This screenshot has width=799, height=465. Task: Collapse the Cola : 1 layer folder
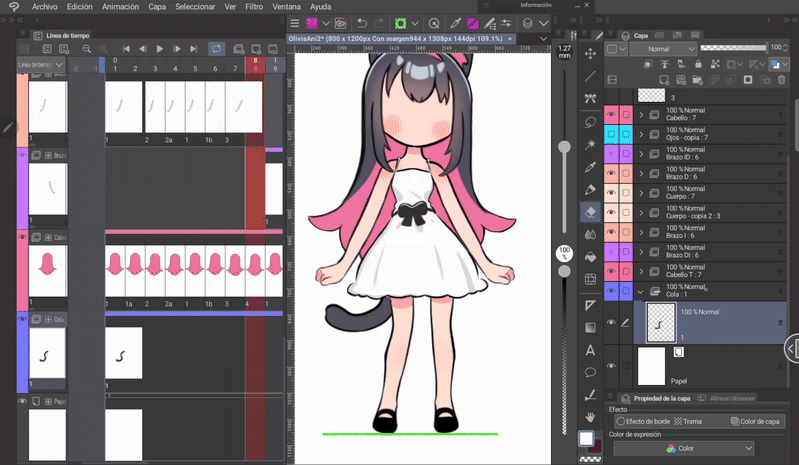pos(641,291)
